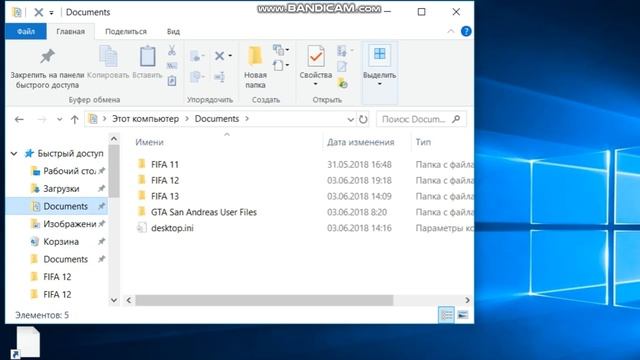Click the Edit icon in Открыть group
The width and height of the screenshot is (640, 360).
[342, 66]
